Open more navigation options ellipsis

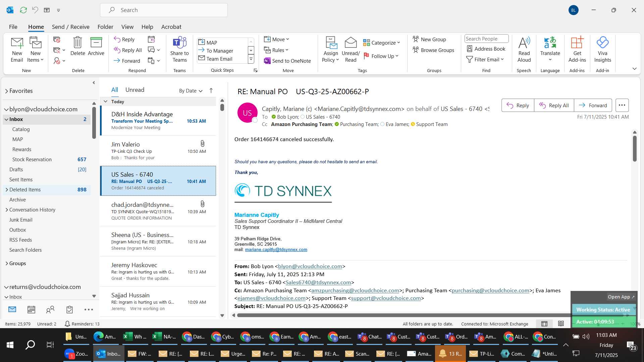point(89,309)
